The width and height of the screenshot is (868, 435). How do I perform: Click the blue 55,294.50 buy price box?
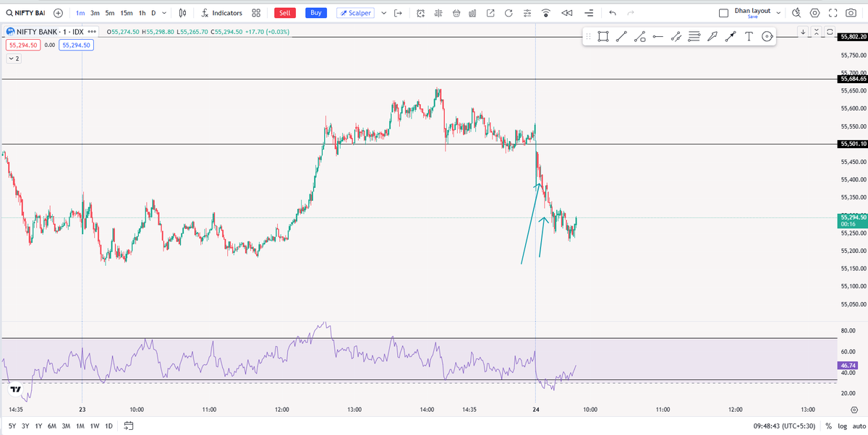(76, 45)
